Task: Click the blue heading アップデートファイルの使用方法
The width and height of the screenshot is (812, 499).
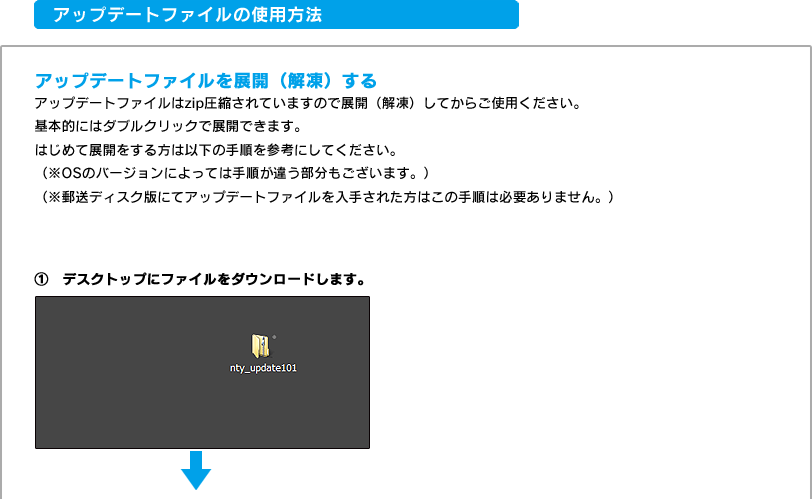Action: point(276,14)
